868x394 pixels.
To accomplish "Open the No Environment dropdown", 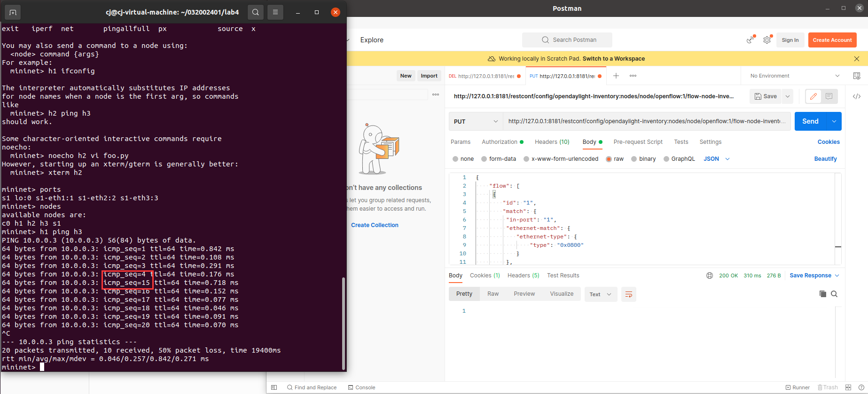I will pos(795,76).
